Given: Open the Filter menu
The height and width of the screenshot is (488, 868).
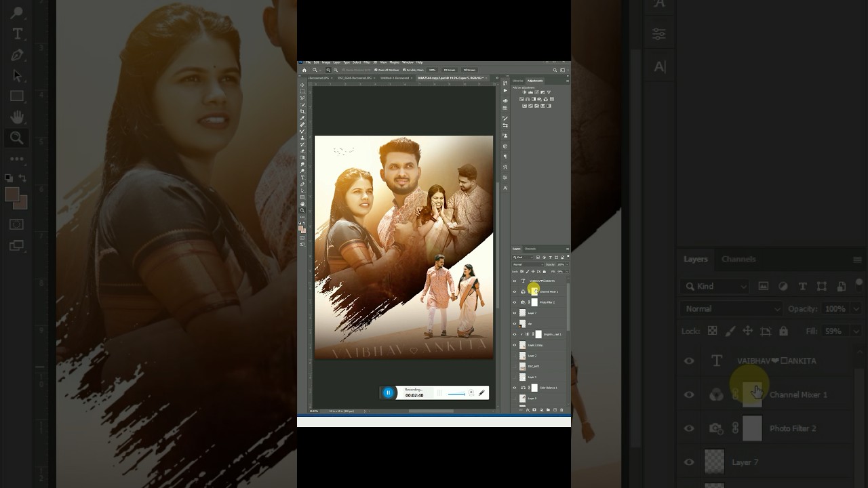Looking at the screenshot, I should tap(367, 62).
